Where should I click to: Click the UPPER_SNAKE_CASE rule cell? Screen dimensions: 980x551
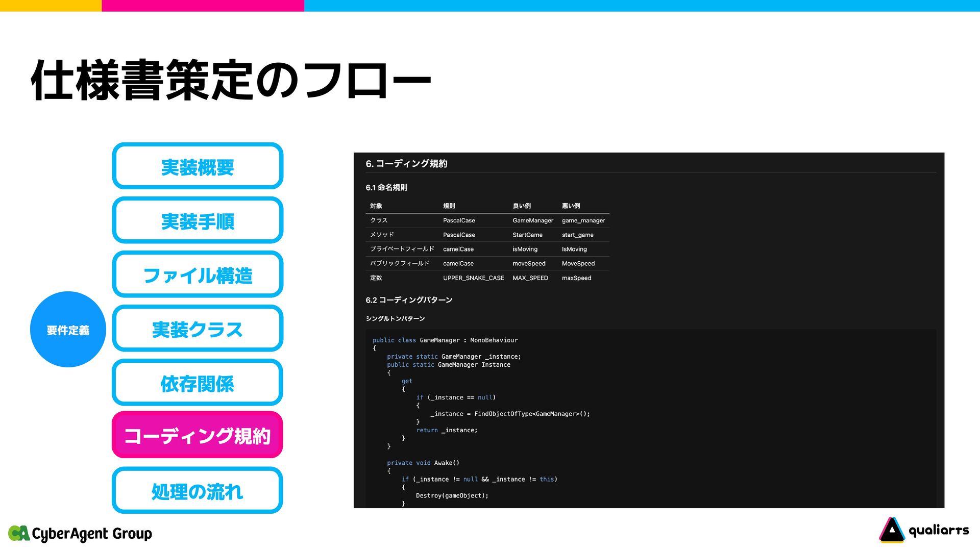[473, 278]
